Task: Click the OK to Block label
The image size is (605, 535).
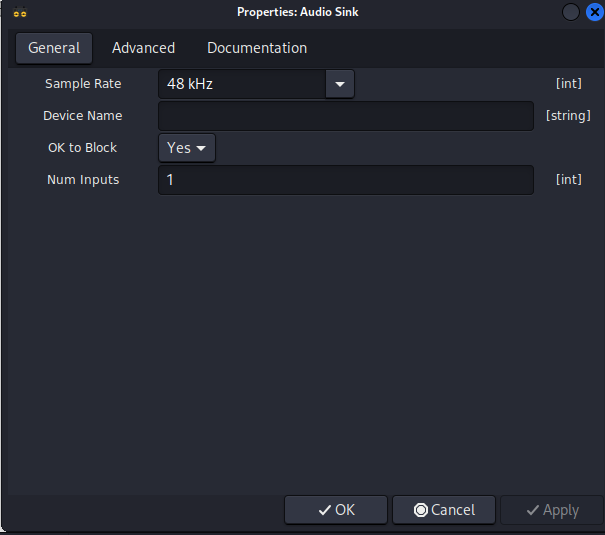Action: 82,148
